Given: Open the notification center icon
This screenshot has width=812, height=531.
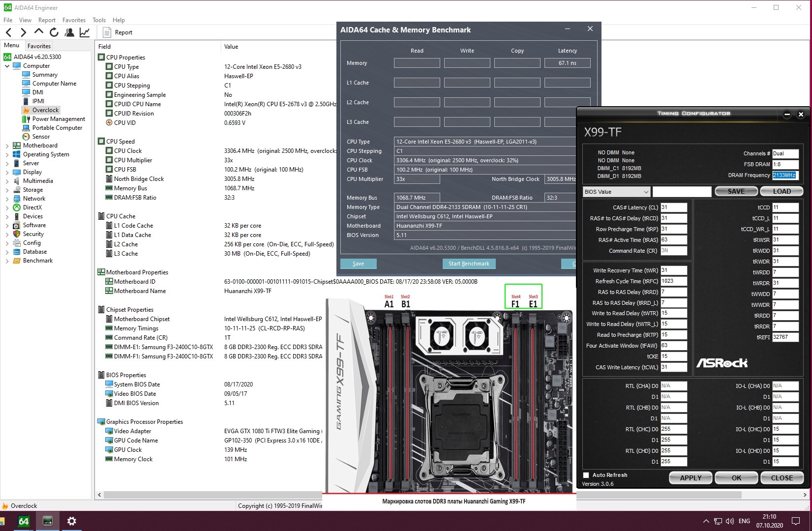Looking at the screenshot, I should [796, 521].
